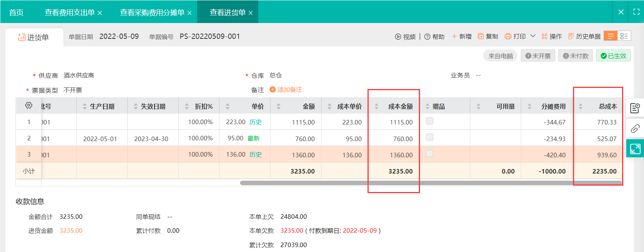Tick the gift checkbox in row 1

429,121
